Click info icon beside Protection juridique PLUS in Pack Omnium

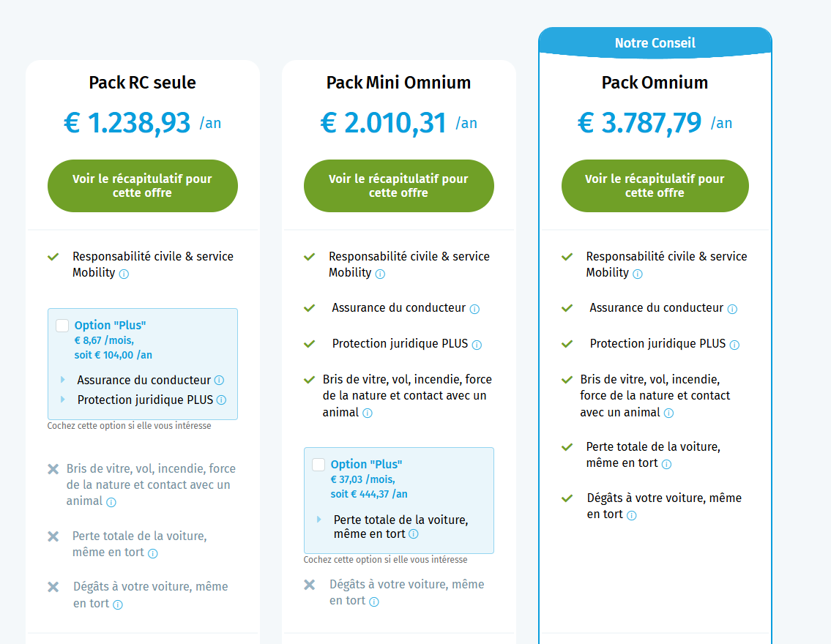coord(734,345)
